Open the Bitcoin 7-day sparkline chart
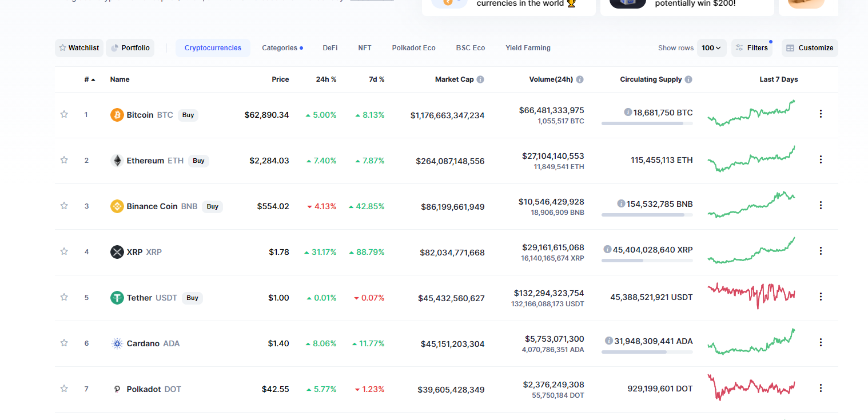Screen dimensions: 868x420 click(x=751, y=113)
